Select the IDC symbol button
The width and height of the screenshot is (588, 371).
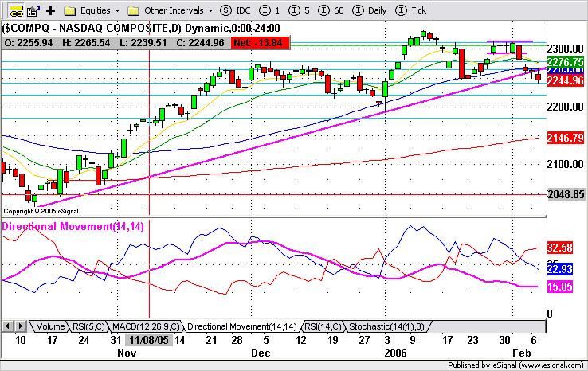tap(235, 10)
